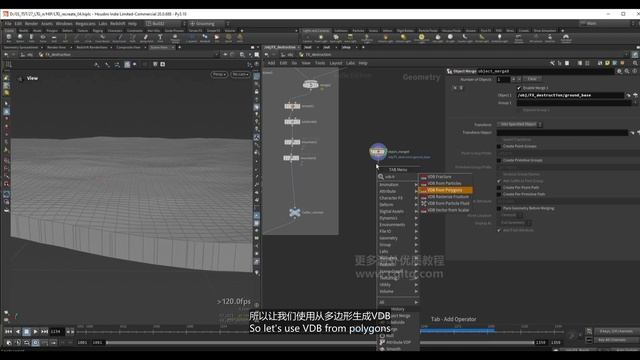Open the Add menu in network editor
The height and width of the screenshot is (360, 640).
point(271,63)
